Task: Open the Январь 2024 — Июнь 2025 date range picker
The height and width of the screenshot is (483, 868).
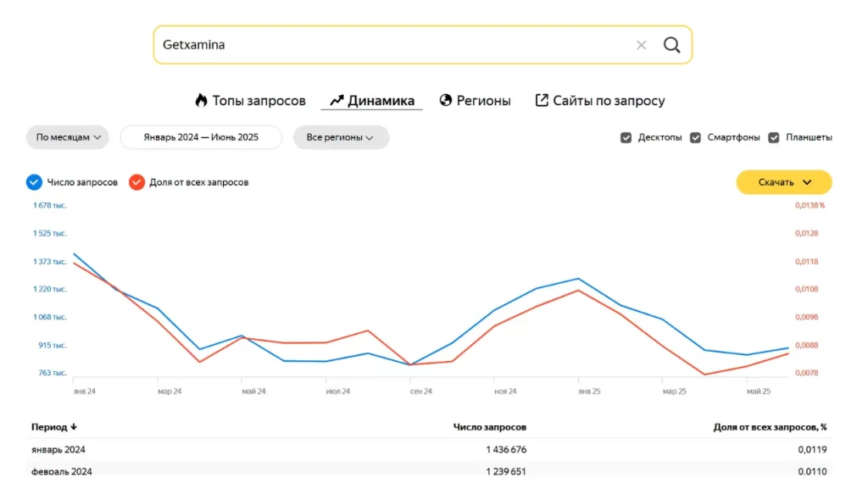Action: pos(201,137)
